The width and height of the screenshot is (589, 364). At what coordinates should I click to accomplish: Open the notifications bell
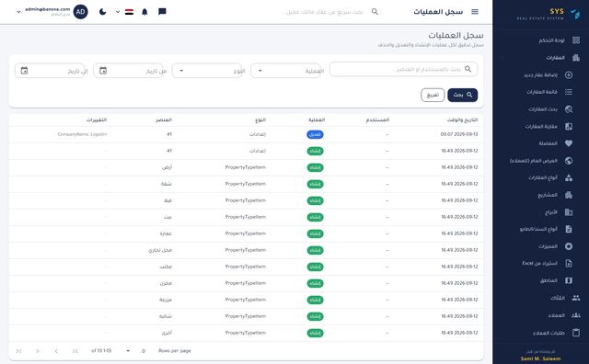pyautogui.click(x=144, y=12)
